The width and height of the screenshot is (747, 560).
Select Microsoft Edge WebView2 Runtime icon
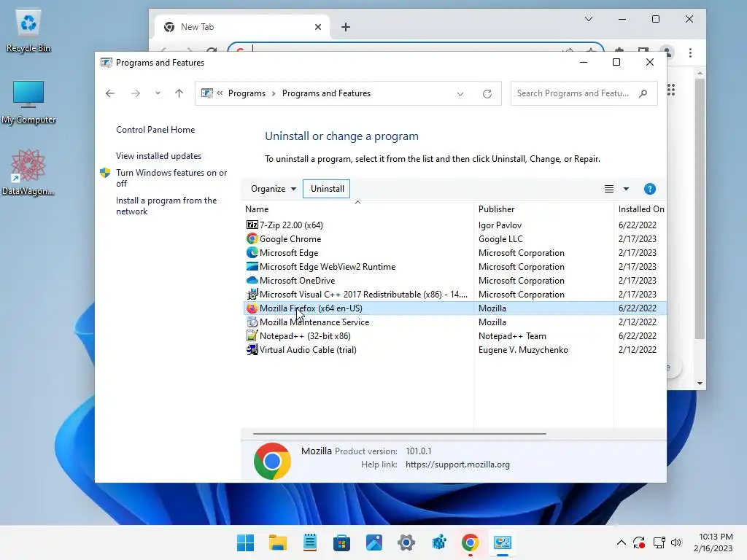click(x=252, y=266)
